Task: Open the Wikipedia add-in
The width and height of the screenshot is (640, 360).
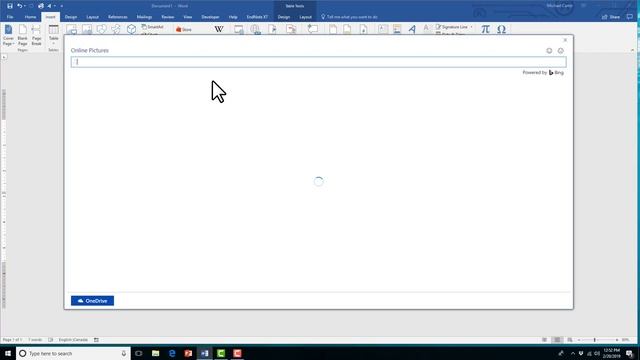Action: click(219, 29)
